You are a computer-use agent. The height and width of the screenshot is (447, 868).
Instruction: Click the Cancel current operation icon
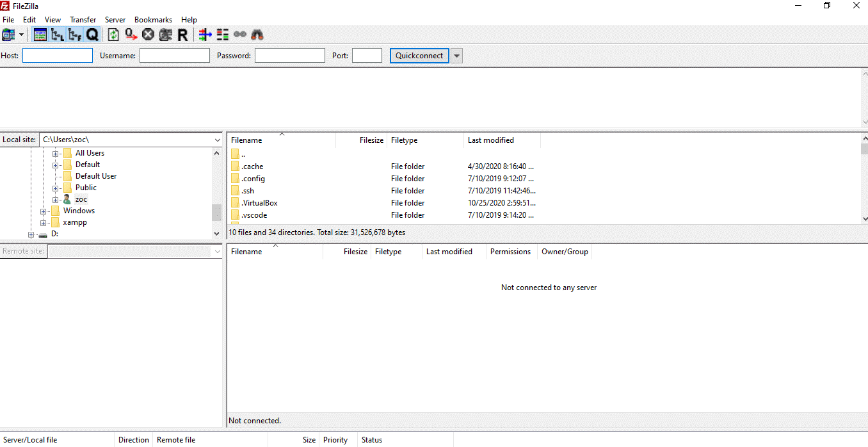point(148,35)
